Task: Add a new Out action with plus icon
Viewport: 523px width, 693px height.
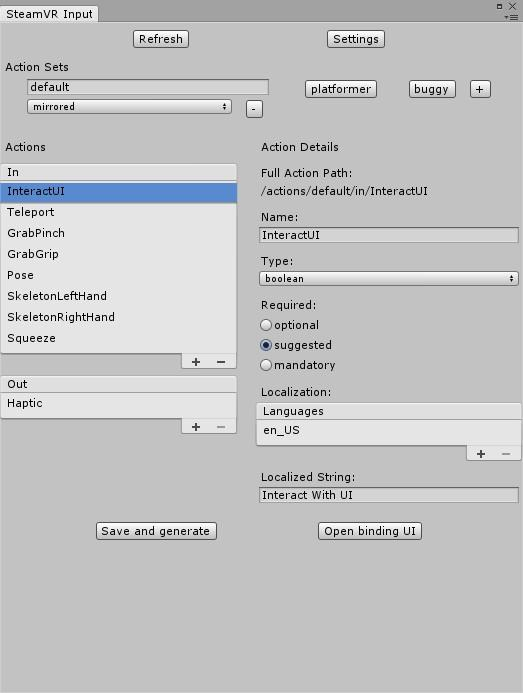Action: point(196,427)
